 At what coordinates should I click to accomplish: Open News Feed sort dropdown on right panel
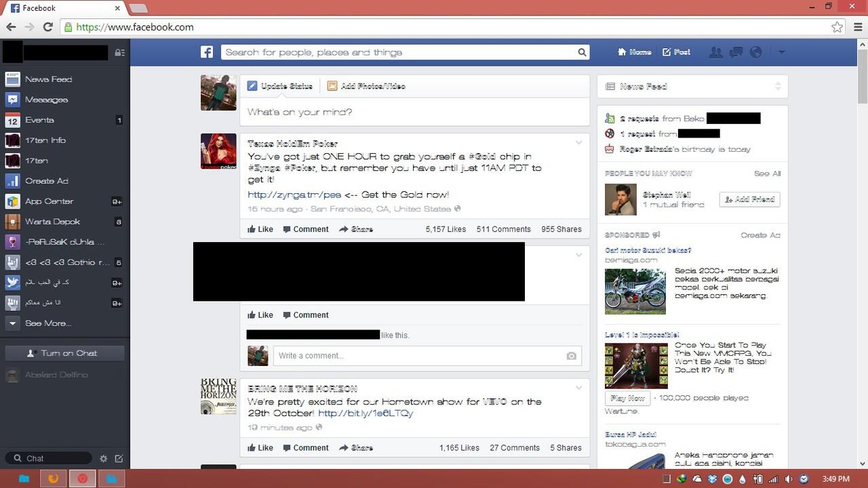(x=778, y=86)
